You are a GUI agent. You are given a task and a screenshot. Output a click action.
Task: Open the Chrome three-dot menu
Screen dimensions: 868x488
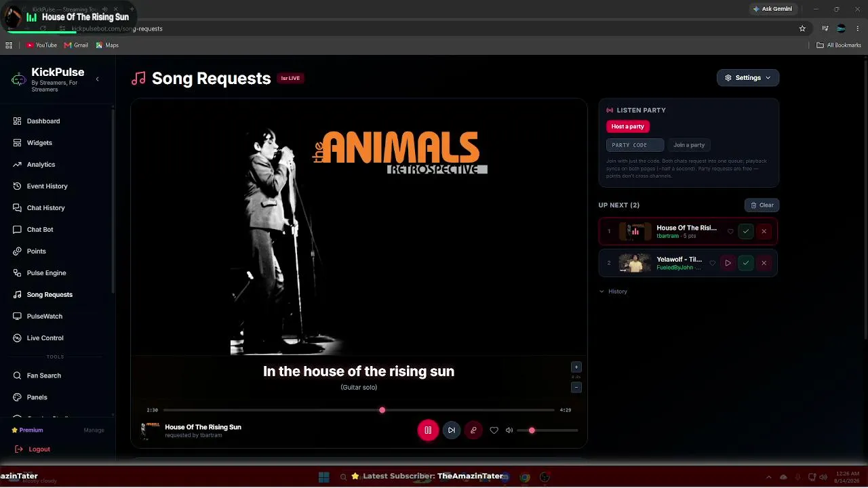coord(858,28)
